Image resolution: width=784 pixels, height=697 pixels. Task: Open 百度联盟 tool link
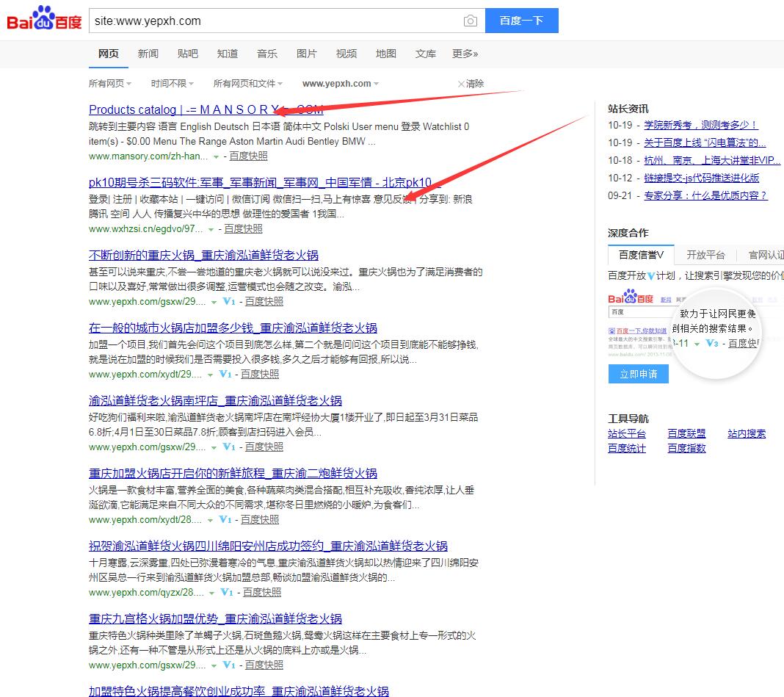(686, 433)
